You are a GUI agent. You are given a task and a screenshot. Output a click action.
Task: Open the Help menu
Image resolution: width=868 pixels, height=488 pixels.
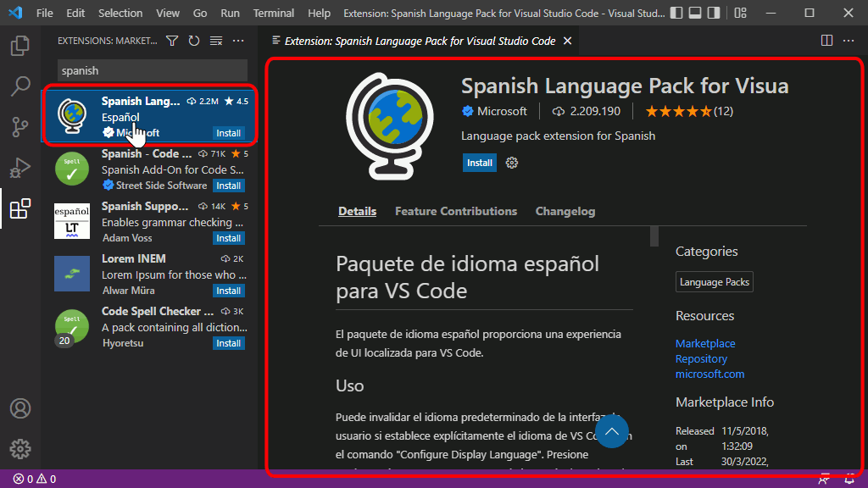coord(319,13)
